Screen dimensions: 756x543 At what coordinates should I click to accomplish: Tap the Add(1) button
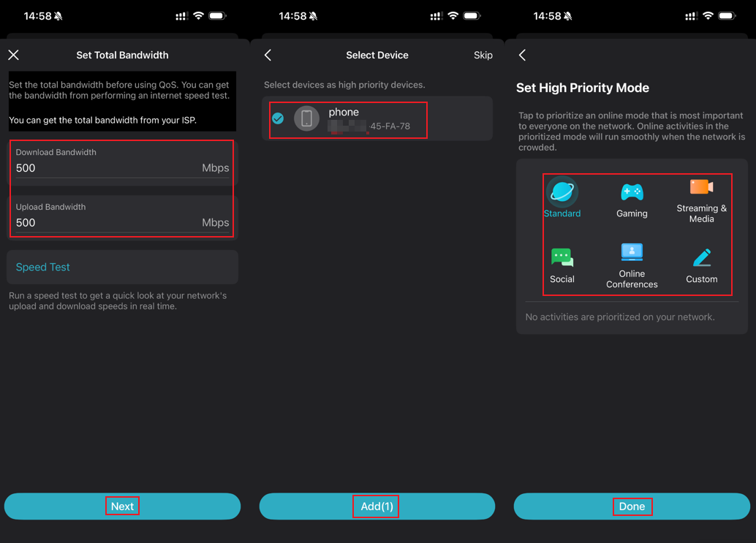tap(377, 506)
